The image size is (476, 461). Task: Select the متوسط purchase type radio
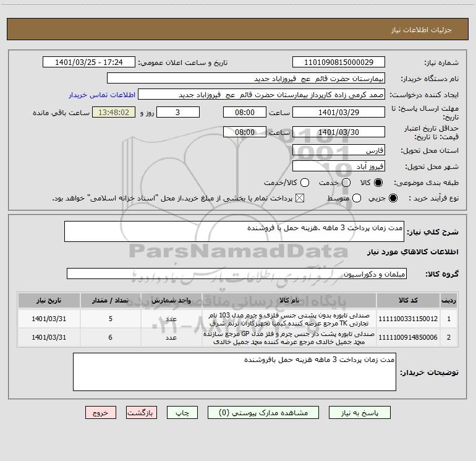357,198
